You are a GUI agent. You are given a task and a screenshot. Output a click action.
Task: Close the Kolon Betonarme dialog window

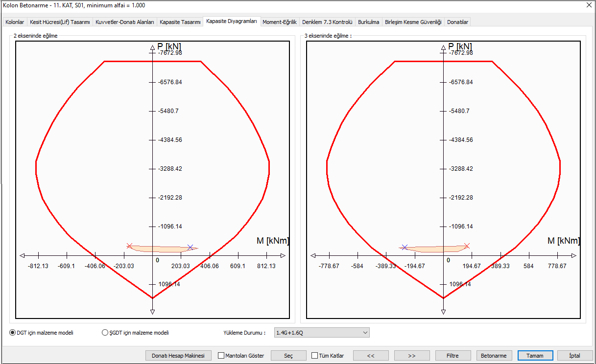[x=589, y=5]
